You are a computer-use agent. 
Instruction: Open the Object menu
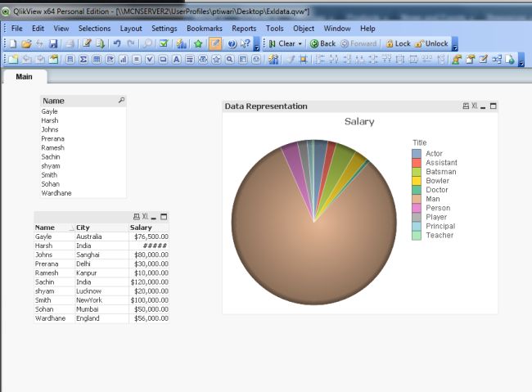(304, 29)
